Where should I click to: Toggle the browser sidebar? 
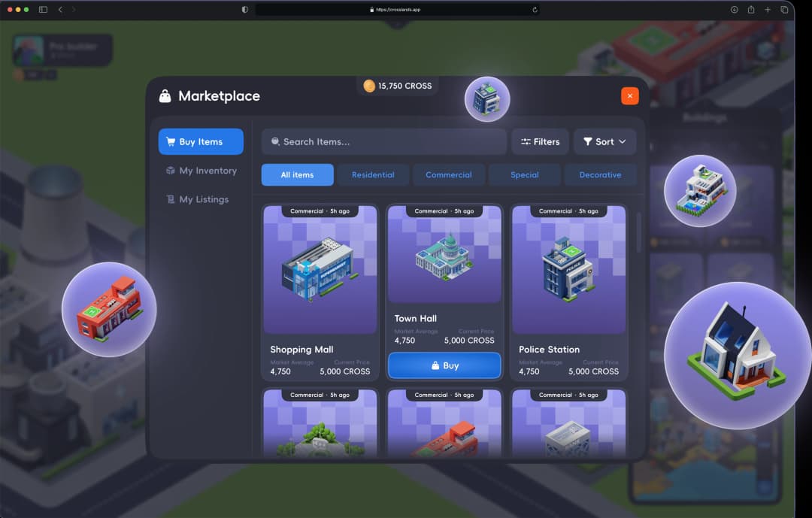(x=43, y=9)
